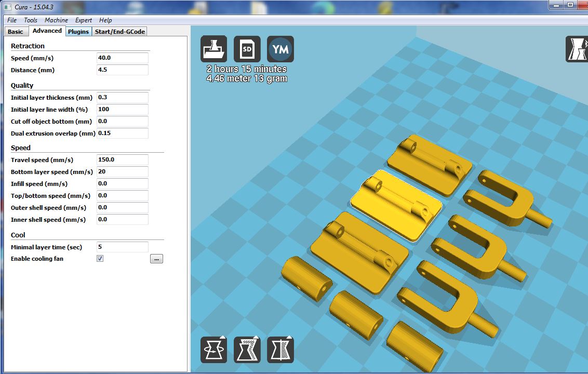Focus the Initial layer thickness field
Screen dimensions: 588x374
pyautogui.click(x=122, y=98)
